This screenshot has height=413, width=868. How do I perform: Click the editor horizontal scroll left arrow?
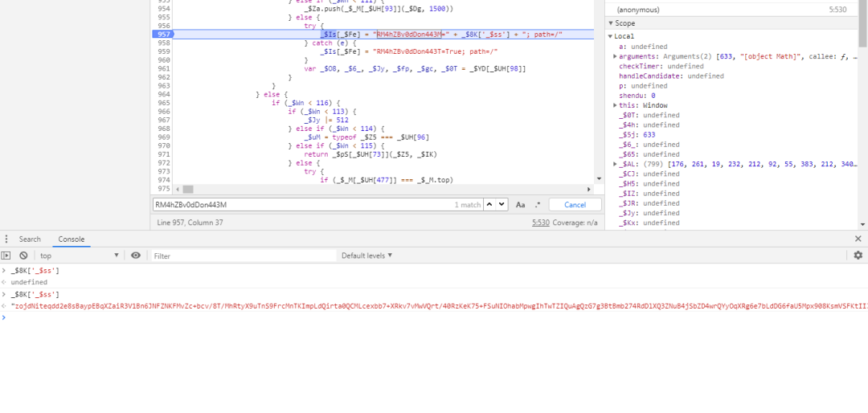(178, 190)
